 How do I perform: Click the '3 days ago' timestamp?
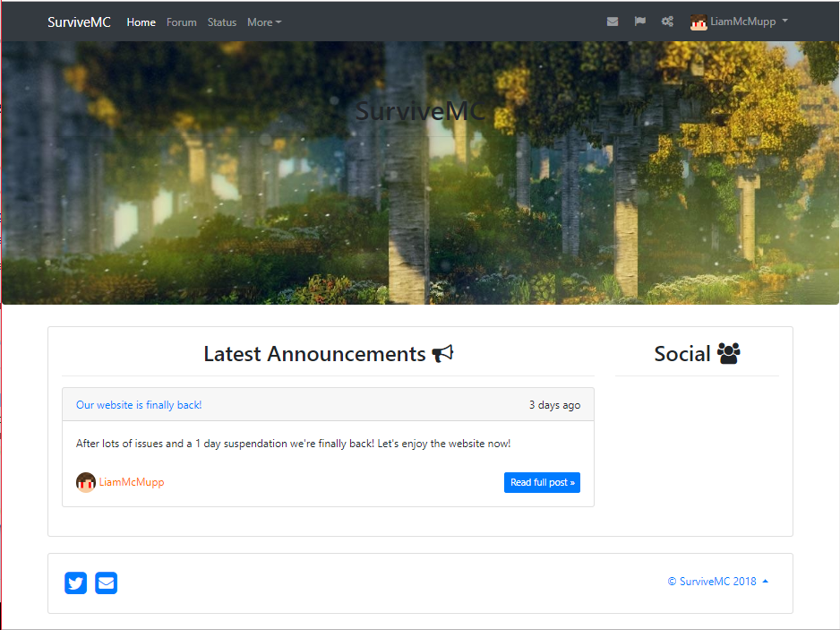pyautogui.click(x=554, y=405)
